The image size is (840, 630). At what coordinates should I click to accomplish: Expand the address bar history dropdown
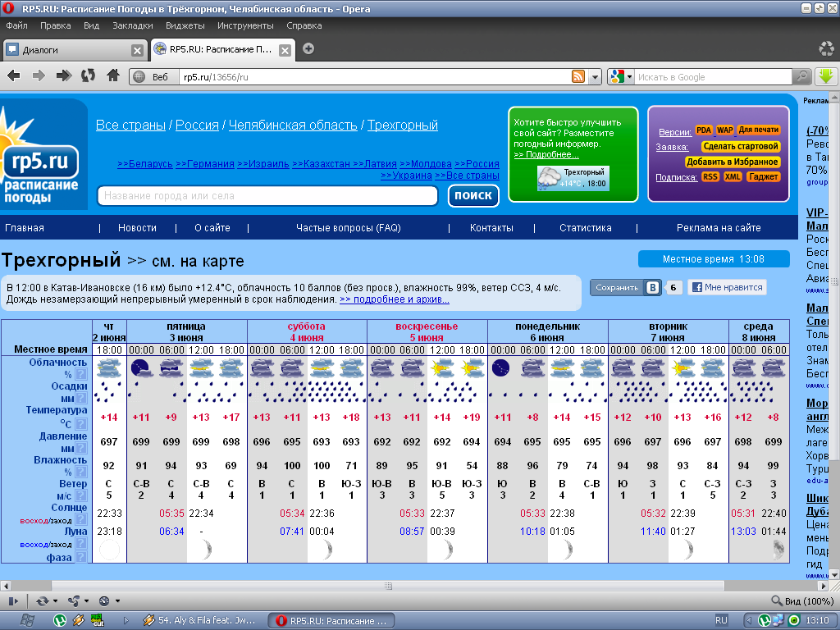pos(596,77)
